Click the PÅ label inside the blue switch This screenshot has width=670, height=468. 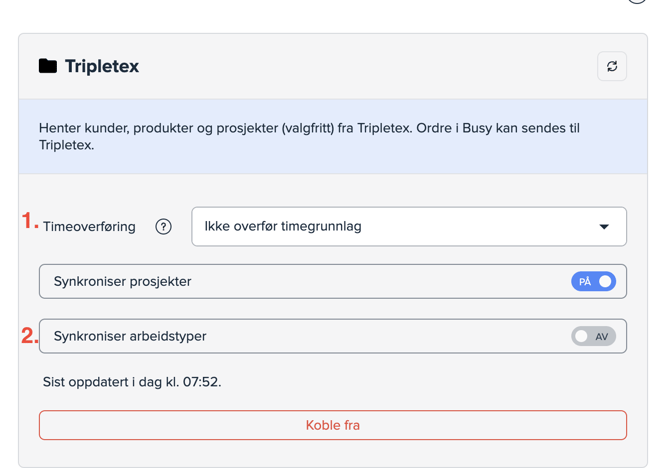(x=585, y=282)
